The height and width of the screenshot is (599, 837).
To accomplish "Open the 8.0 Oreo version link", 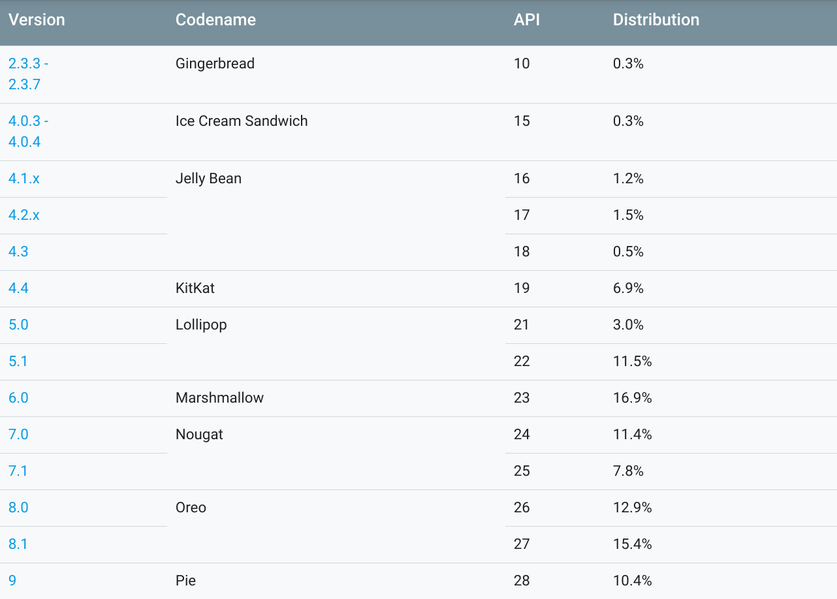I will pyautogui.click(x=18, y=508).
